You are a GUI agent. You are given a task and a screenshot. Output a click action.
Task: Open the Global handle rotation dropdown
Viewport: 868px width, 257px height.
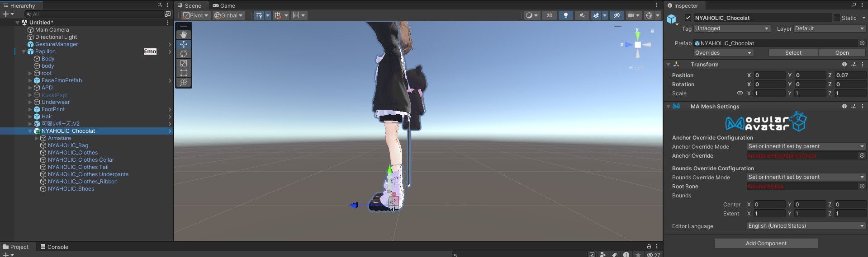point(229,15)
